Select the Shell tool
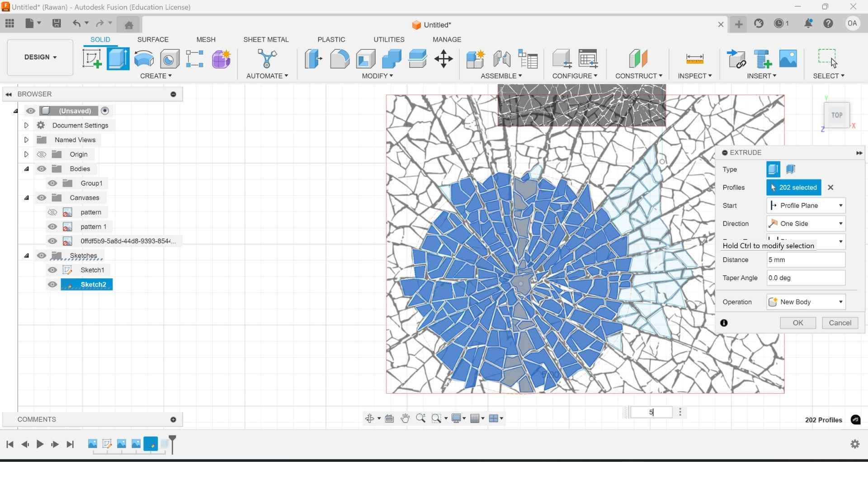 point(365,59)
